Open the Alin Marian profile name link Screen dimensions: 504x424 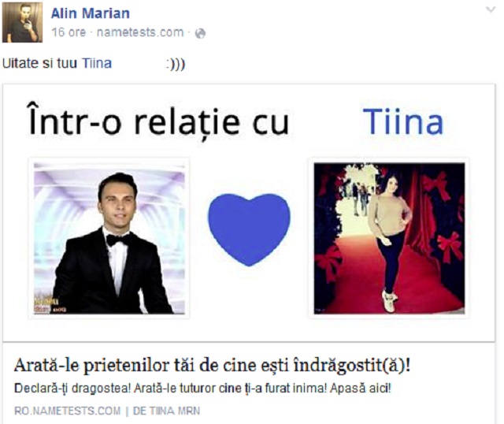point(91,13)
